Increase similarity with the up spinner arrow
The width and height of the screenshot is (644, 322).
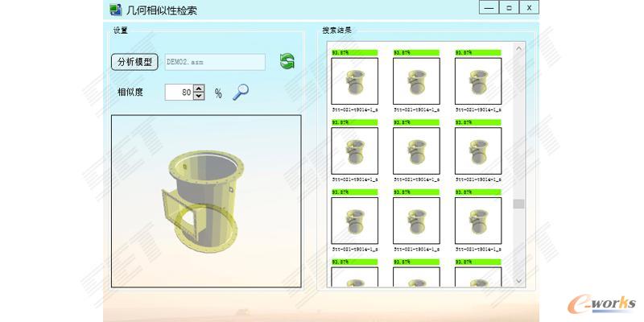(x=199, y=89)
